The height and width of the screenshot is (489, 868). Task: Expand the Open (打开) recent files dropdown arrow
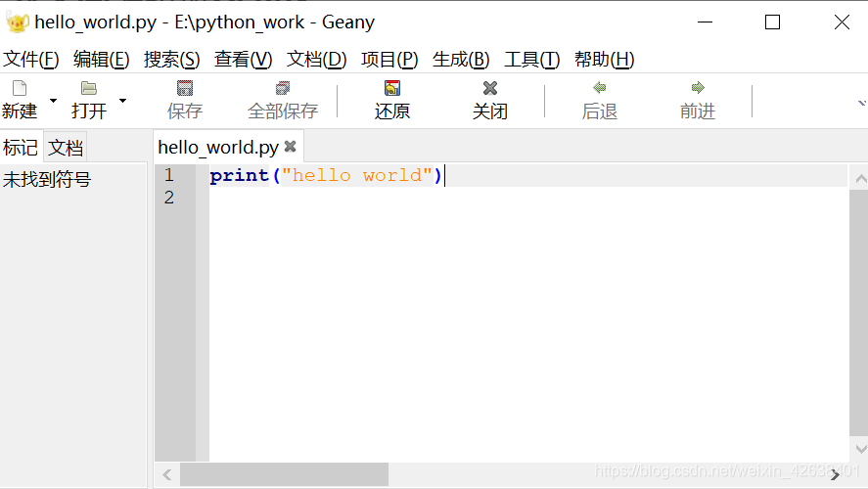click(x=123, y=101)
